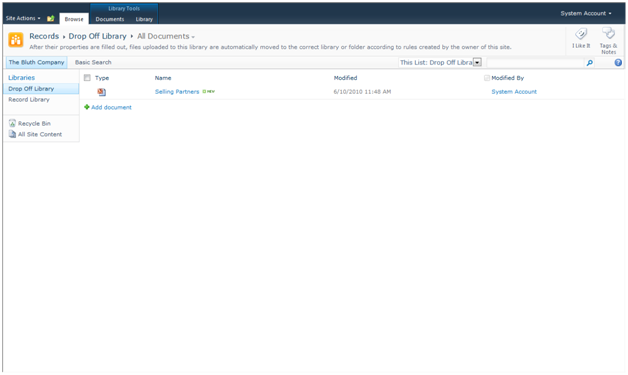Click the 6/10/2010 11:48 AM modified date
Image resolution: width=628 pixels, height=375 pixels.
coord(362,92)
